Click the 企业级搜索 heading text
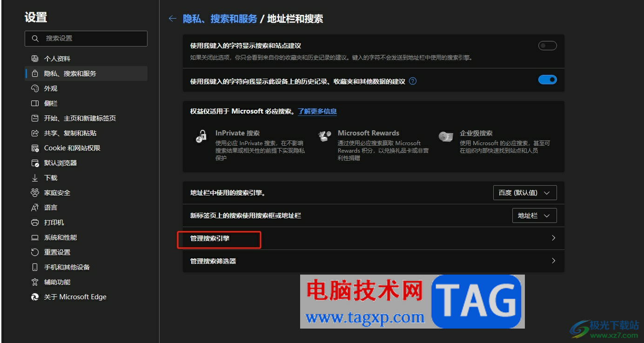 [x=476, y=133]
